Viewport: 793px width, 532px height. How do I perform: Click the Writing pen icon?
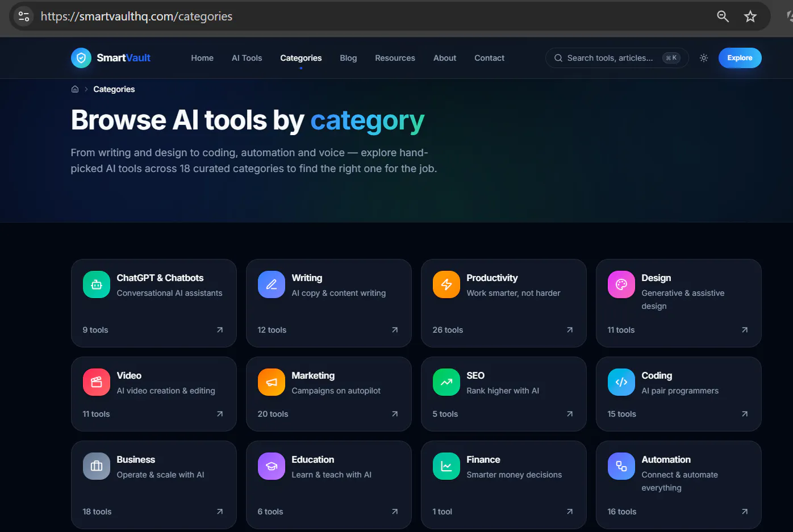[272, 284]
